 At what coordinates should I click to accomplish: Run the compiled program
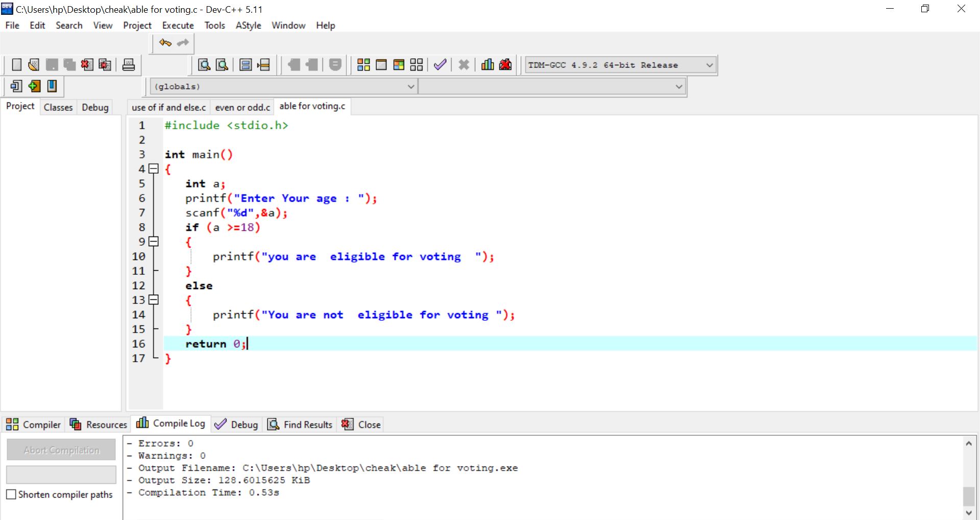coord(381,64)
